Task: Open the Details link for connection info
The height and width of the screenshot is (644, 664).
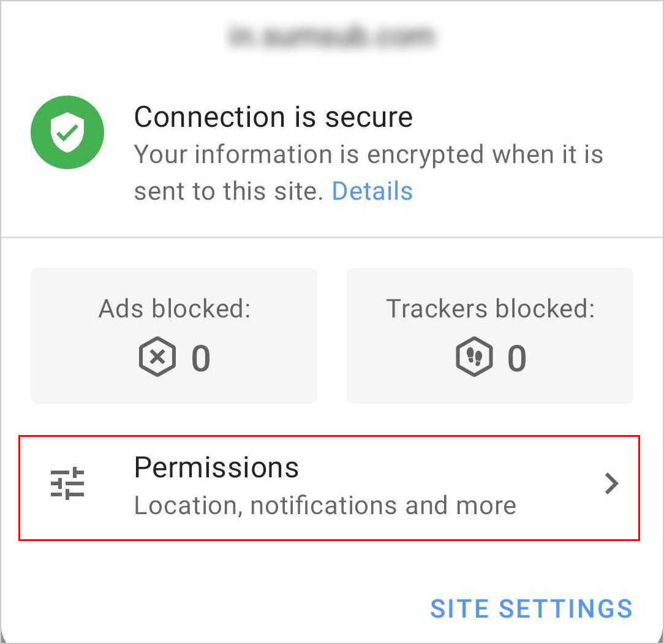Action: (372, 191)
